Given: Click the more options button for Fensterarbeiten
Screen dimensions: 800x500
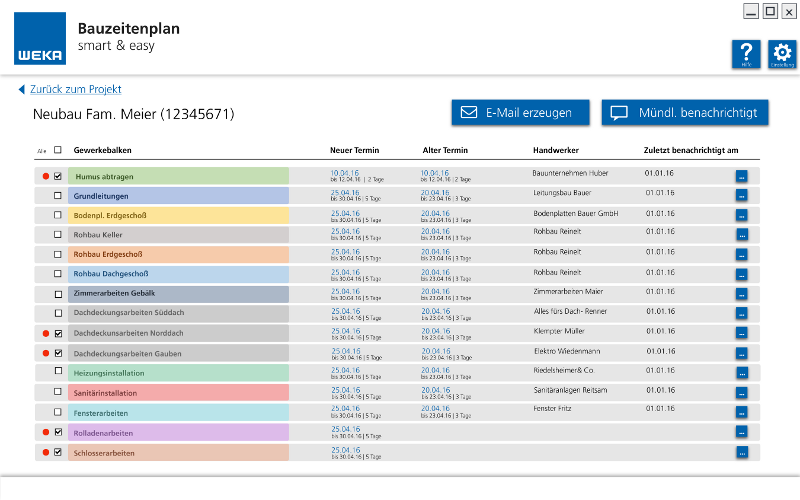Looking at the screenshot, I should (741, 413).
